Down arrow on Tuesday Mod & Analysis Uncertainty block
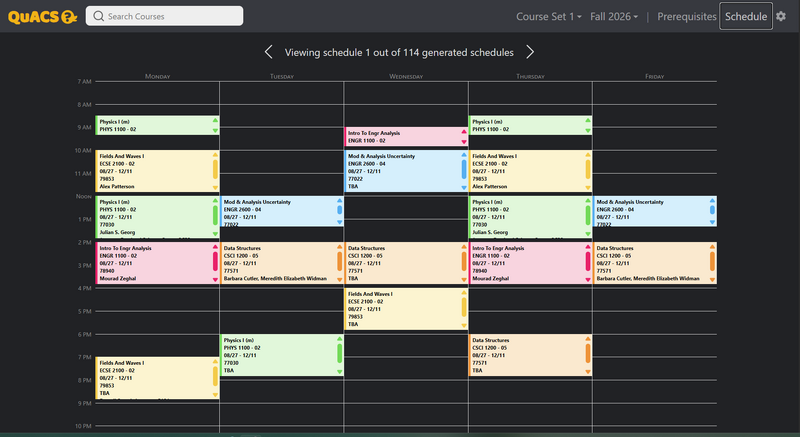This screenshot has height=437, width=800. [339, 222]
